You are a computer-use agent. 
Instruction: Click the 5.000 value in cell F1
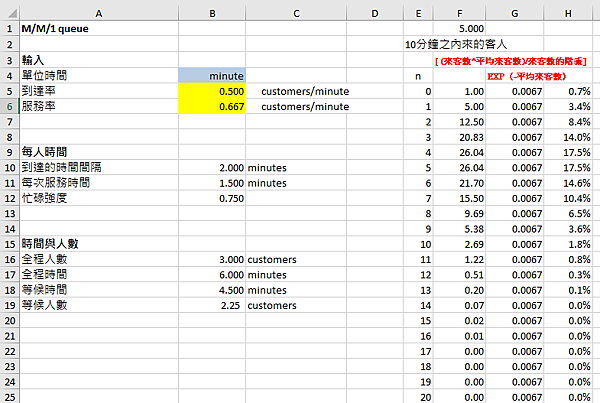click(471, 29)
